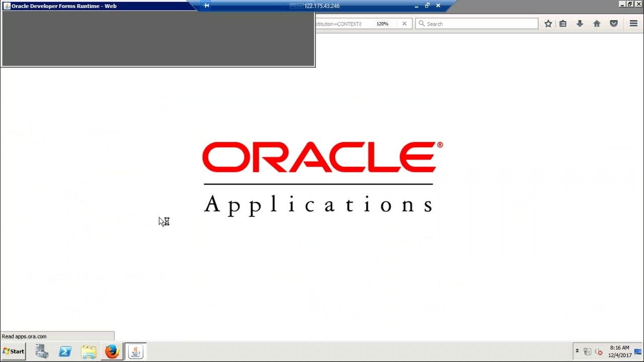Restore the Firefox window size
The image size is (644, 362).
coord(630,4)
